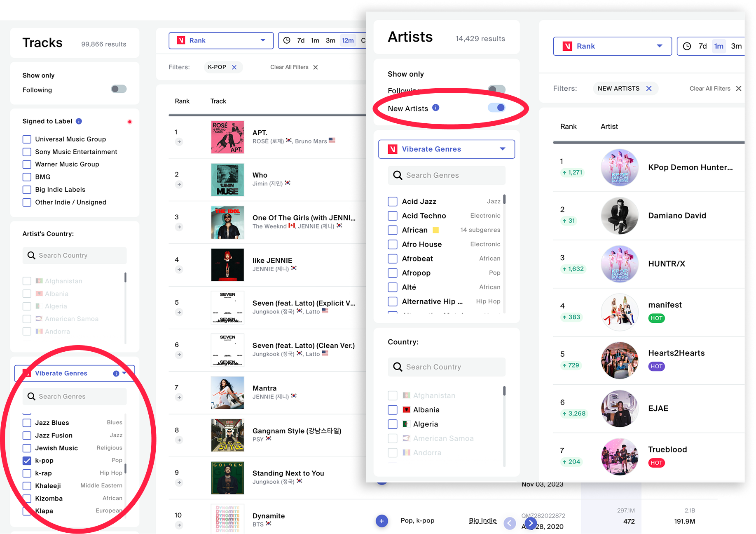Click the blue plus button in Dynamite row

coord(382,521)
